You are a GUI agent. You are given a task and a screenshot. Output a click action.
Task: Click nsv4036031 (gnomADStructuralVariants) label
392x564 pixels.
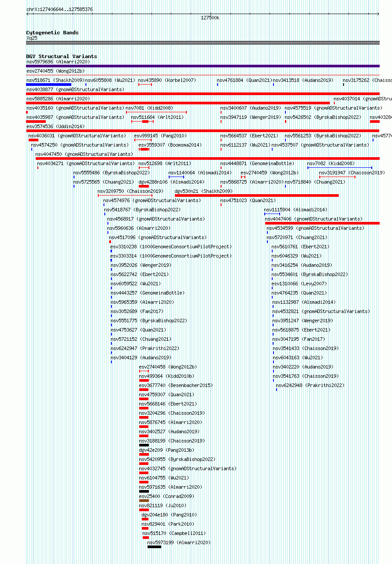click(77, 136)
